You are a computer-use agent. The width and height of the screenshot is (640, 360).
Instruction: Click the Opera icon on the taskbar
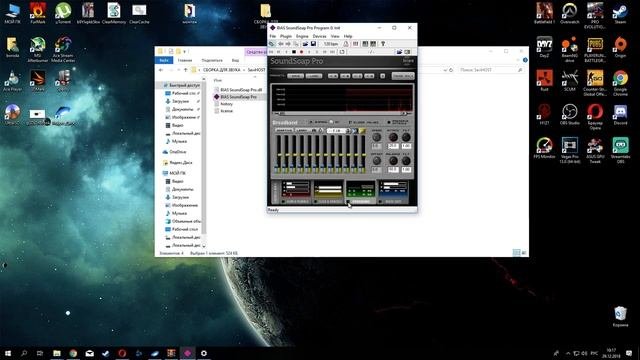click(x=122, y=353)
